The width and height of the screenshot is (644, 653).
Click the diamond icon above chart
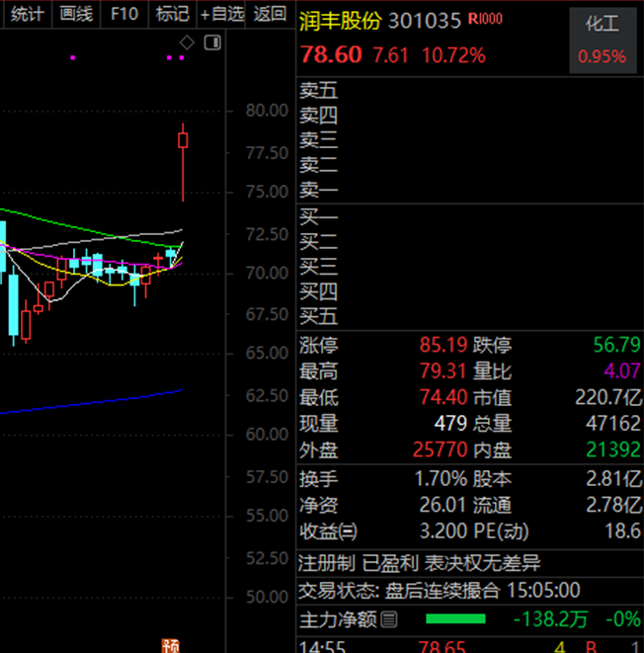tap(187, 42)
